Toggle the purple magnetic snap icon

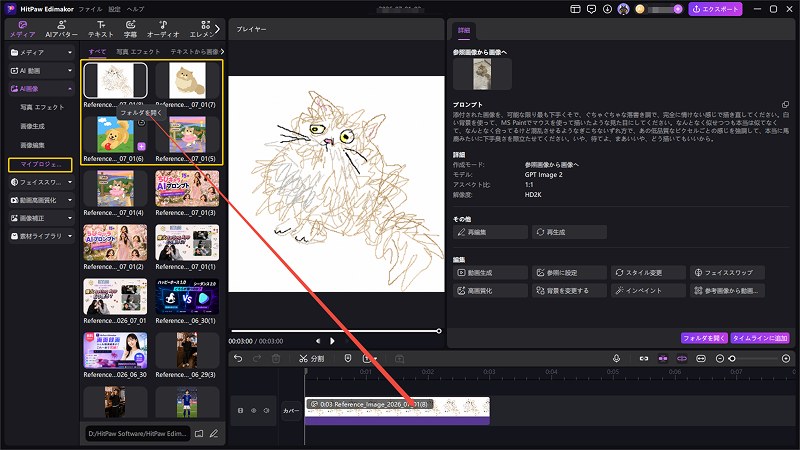pos(663,359)
